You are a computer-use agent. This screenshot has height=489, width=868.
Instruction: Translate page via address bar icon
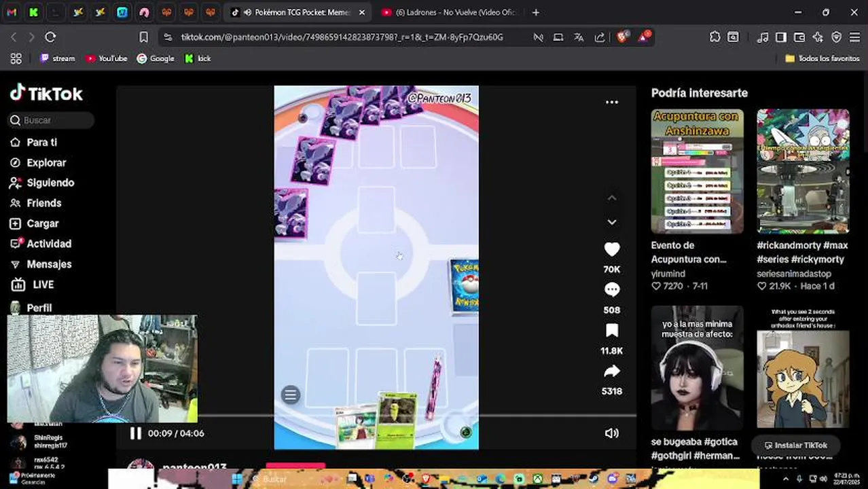tap(579, 37)
